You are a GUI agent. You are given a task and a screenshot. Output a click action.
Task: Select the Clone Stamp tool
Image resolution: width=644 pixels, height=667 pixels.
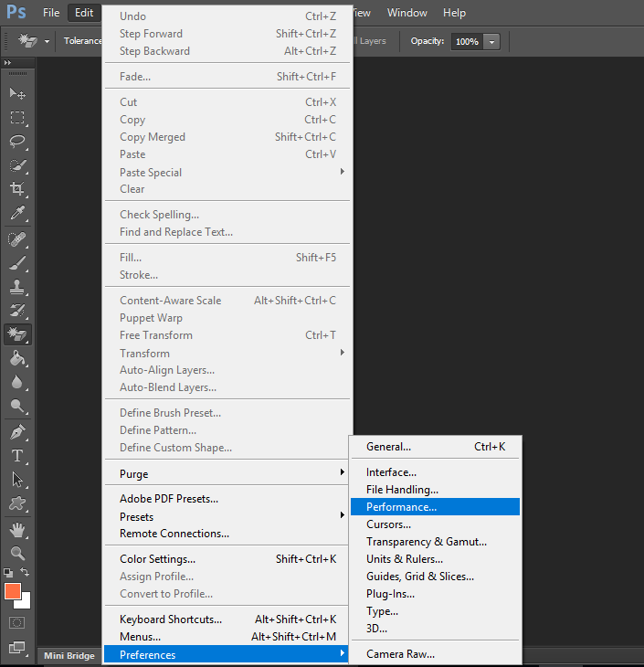[x=17, y=287]
